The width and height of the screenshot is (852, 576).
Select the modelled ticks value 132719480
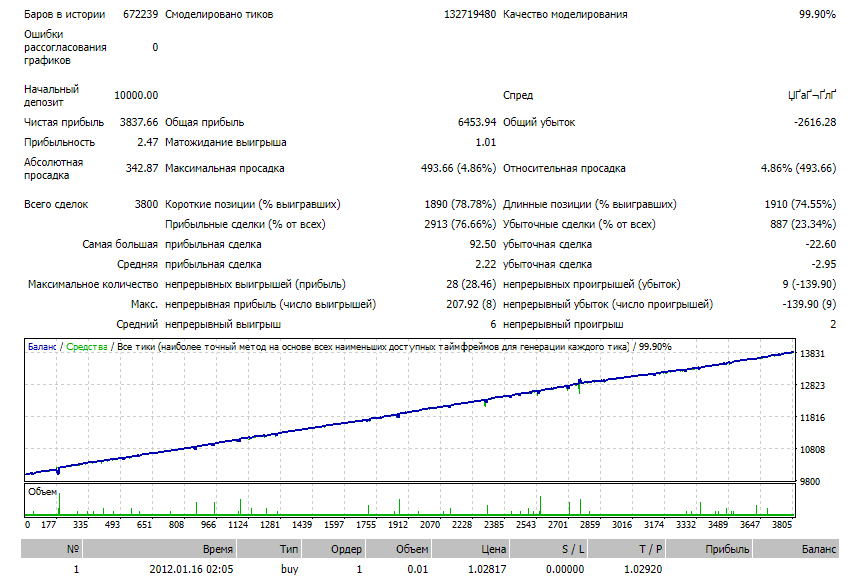point(470,14)
